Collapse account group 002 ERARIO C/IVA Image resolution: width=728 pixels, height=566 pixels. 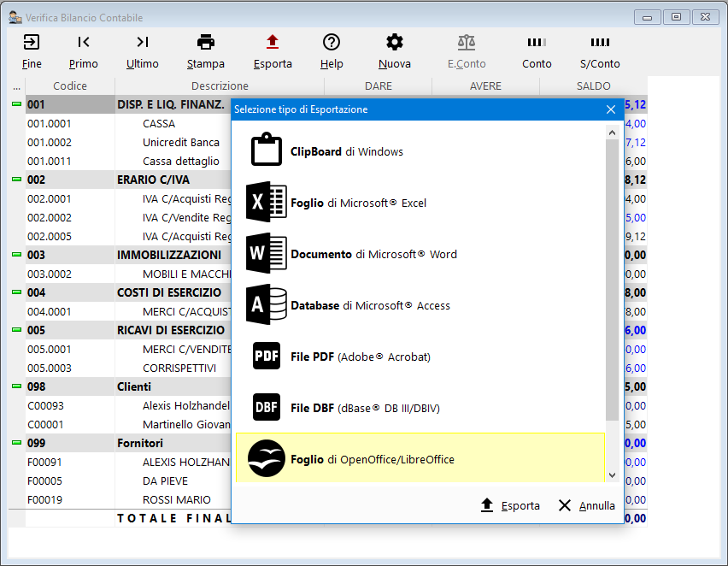coord(16,180)
